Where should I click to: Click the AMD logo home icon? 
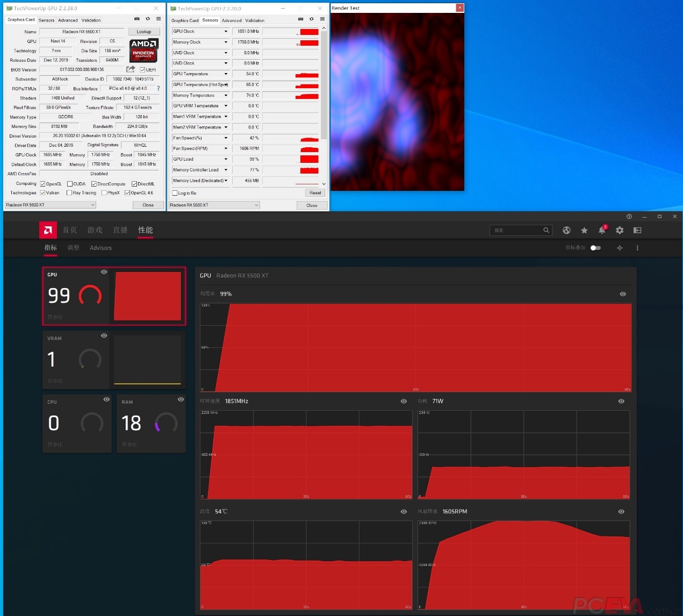[x=48, y=230]
